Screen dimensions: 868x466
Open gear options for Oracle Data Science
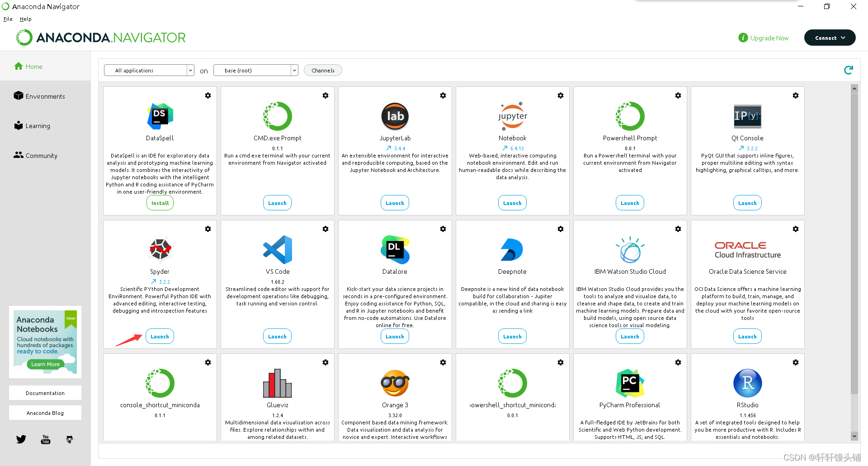(796, 229)
